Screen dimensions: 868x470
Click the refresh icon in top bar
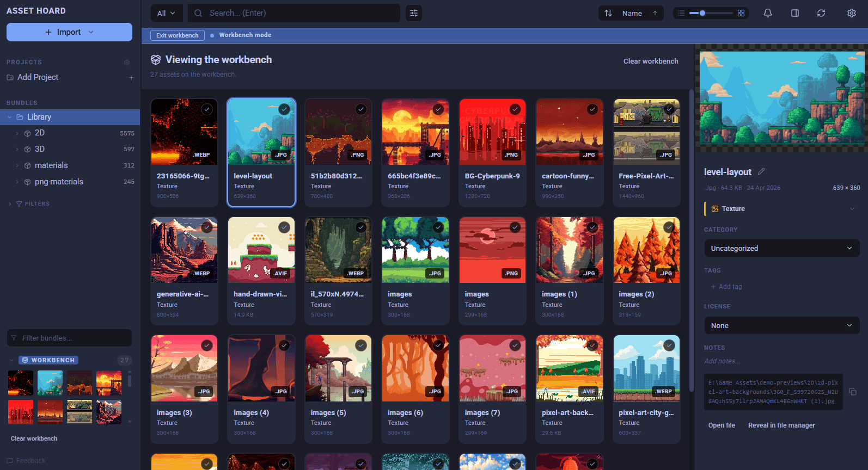821,13
